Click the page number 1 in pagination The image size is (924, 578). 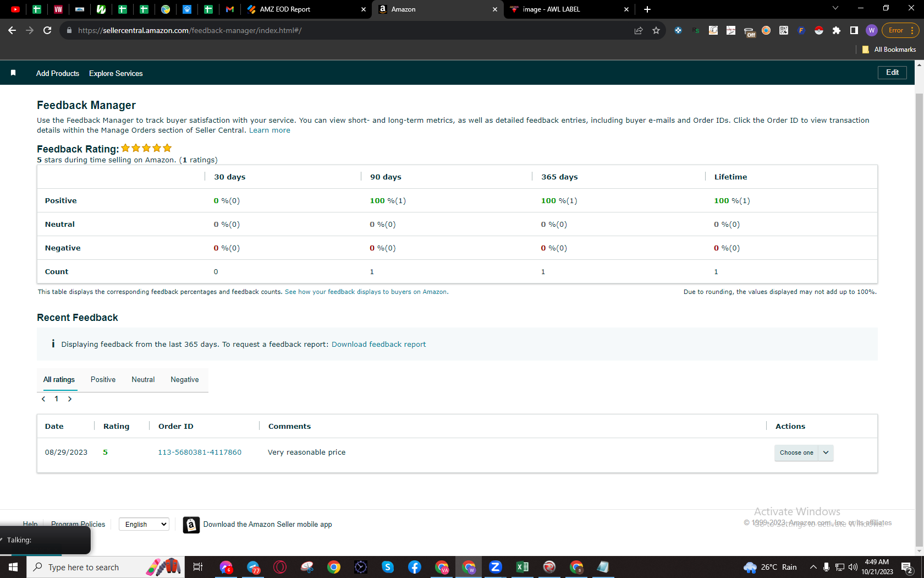click(57, 399)
